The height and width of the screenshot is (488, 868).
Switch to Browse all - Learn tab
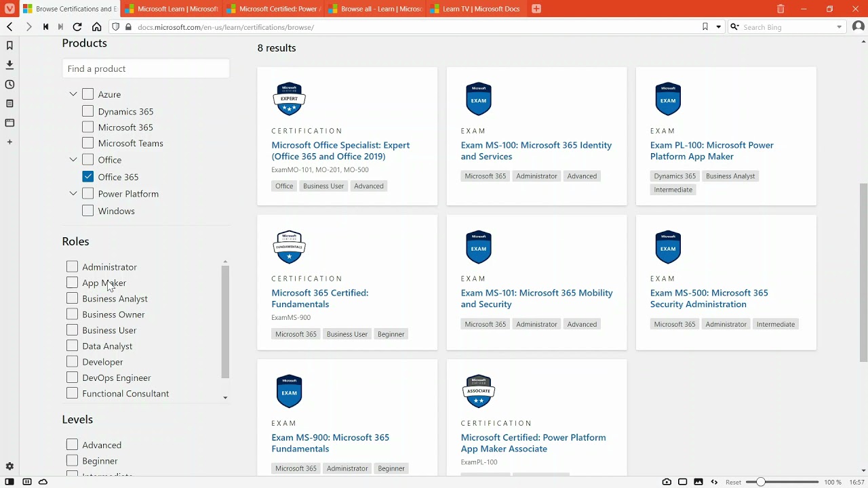point(374,9)
